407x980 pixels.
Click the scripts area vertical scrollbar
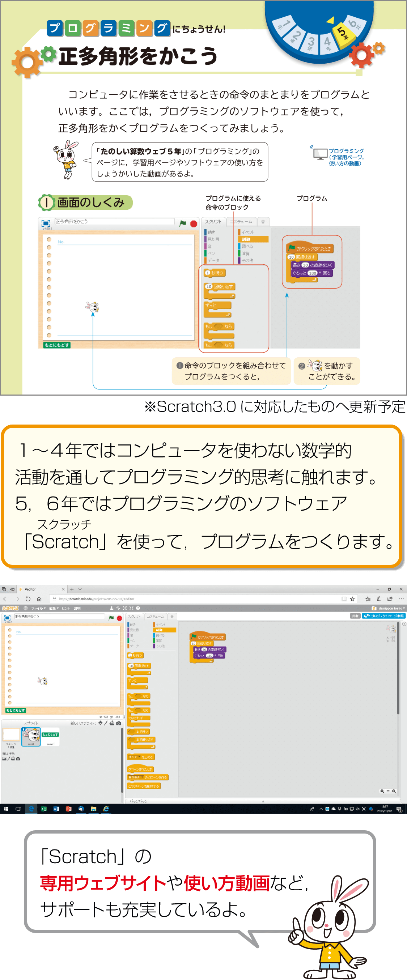point(398,668)
